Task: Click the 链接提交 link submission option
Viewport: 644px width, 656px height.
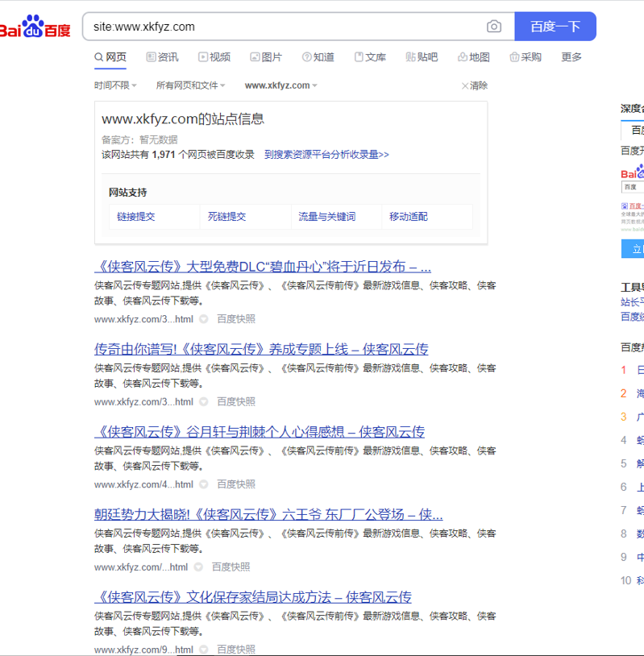Action: point(136,217)
